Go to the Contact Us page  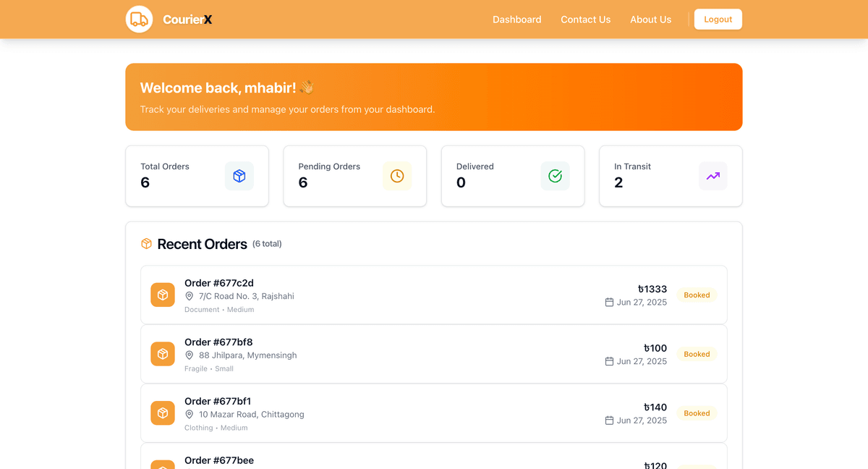pos(585,20)
